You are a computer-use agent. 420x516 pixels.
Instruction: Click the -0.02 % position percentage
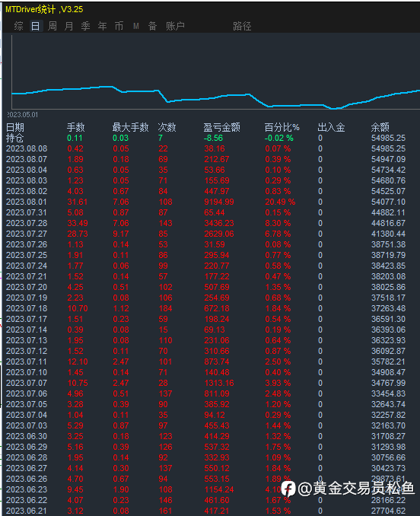(x=279, y=138)
